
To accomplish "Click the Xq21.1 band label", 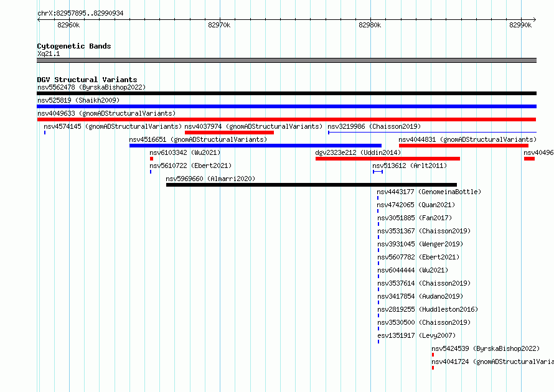I will point(49,54).
